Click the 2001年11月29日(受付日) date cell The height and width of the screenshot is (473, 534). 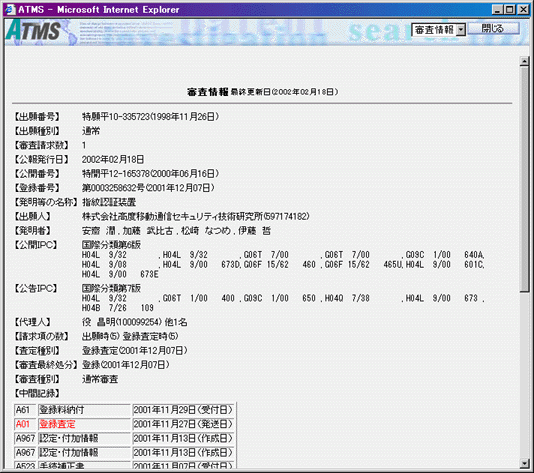point(183,410)
